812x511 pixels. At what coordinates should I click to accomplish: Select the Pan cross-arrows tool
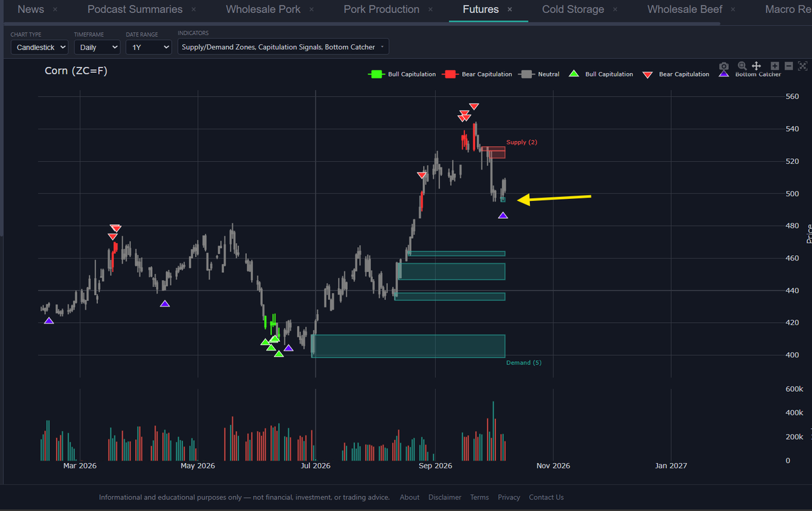tap(757, 66)
